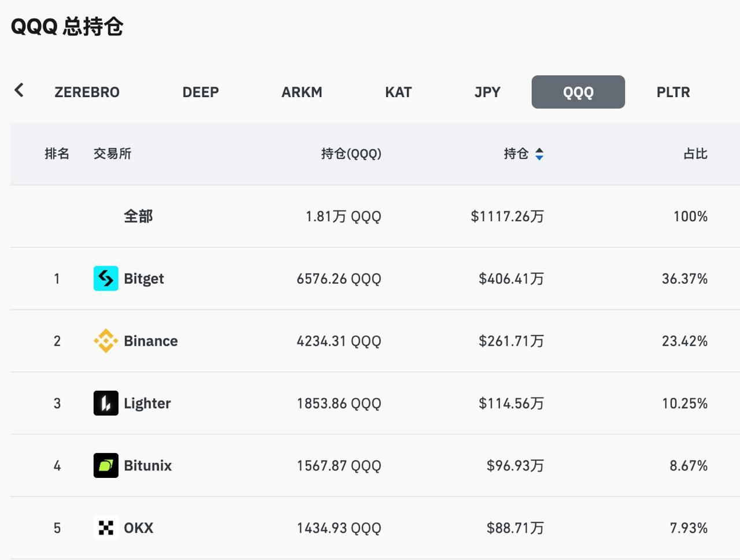The width and height of the screenshot is (740, 560).
Task: Click the Lighter exchange logo icon
Action: 106,403
